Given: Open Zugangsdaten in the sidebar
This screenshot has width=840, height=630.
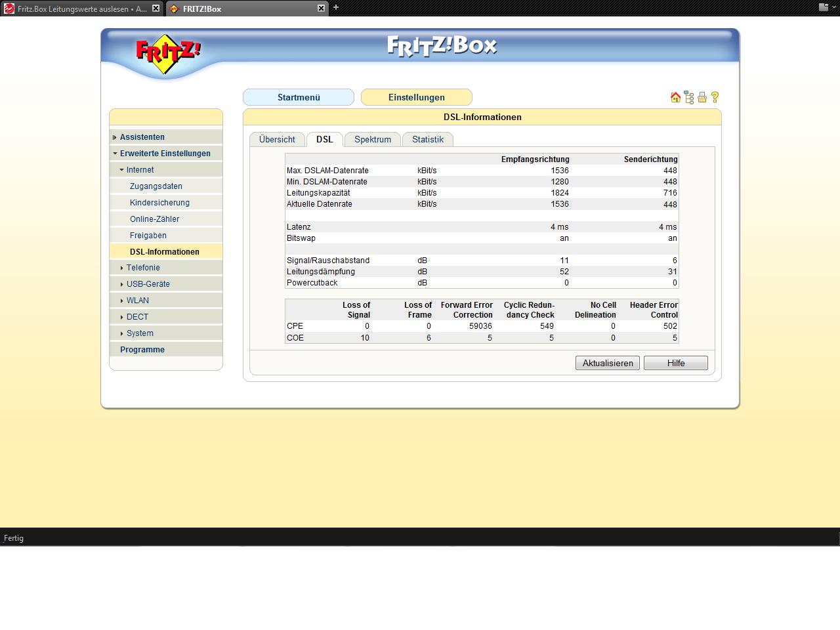Looking at the screenshot, I should (x=156, y=186).
